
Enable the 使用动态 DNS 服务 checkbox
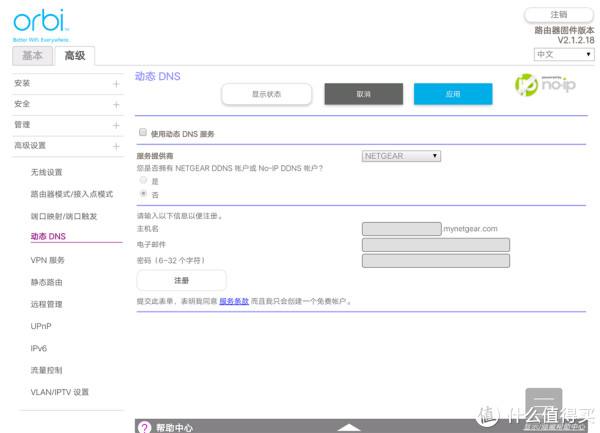(143, 133)
